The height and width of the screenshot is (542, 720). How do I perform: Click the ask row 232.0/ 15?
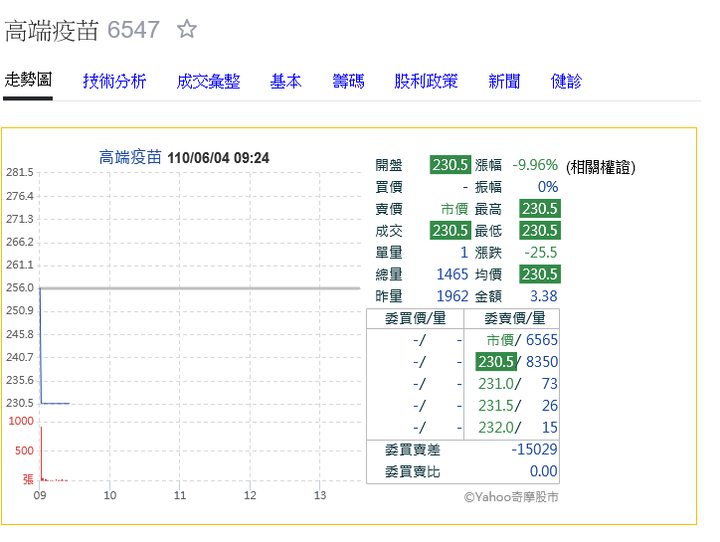tap(518, 427)
